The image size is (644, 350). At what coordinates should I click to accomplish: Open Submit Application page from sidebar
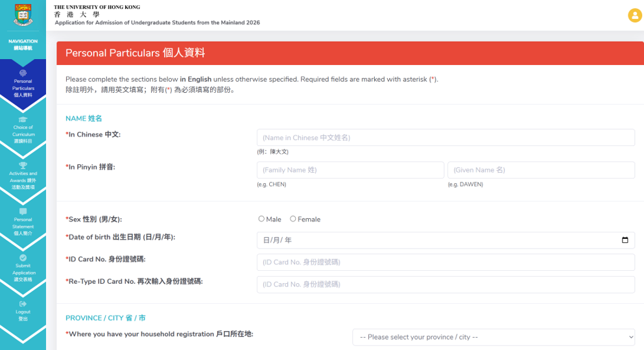(23, 273)
